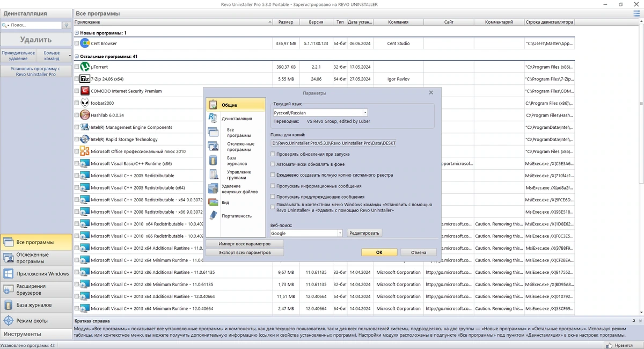Screen dimensions: 644x349
Task: Click the База журналов icon in Параметры
Action: tap(213, 161)
